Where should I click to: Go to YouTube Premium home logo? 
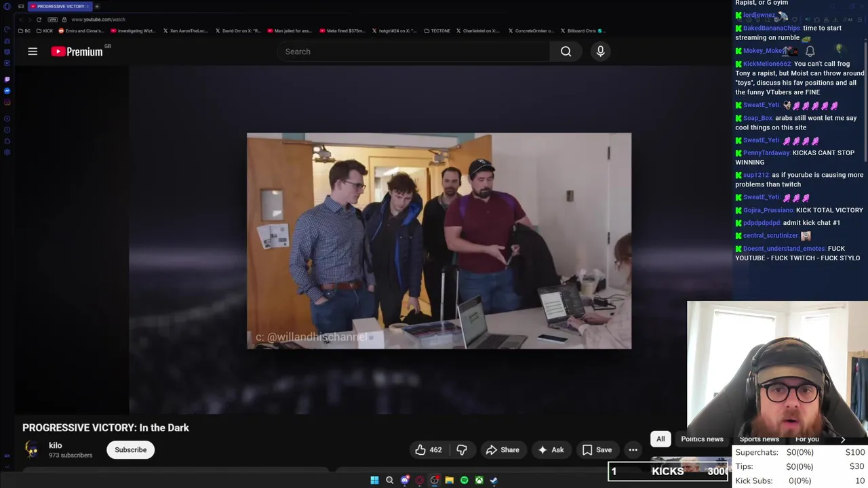(77, 52)
